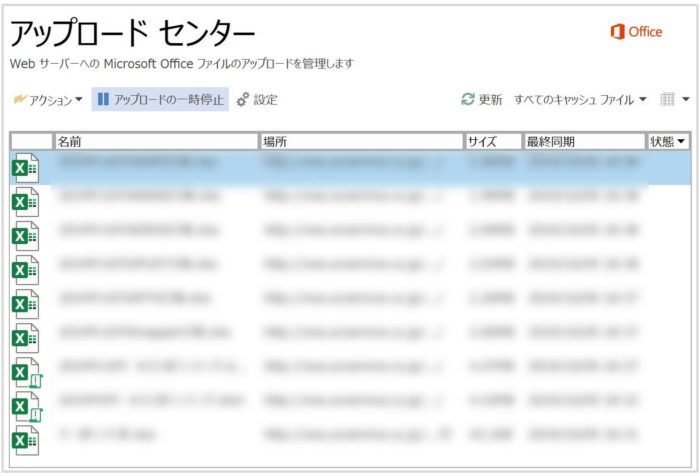Click the 更新 refresh button

pos(481,99)
